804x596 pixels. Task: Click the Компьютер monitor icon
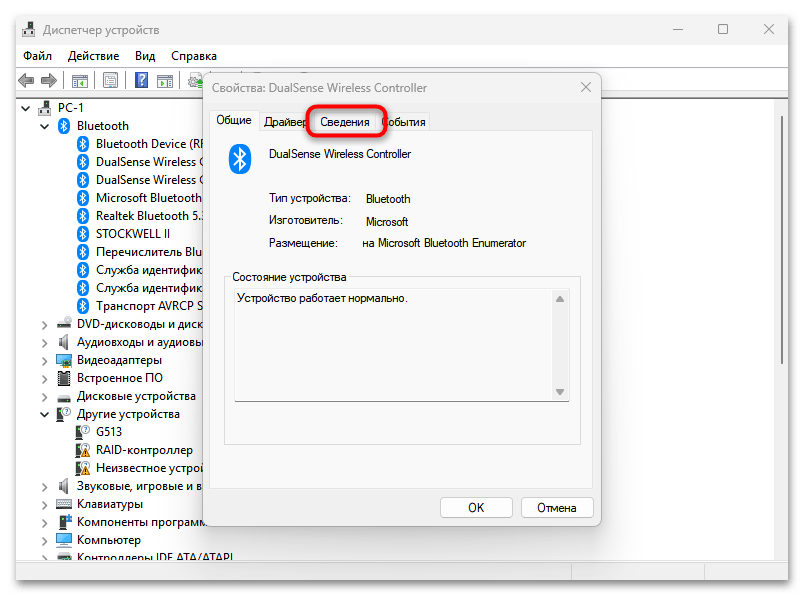pyautogui.click(x=64, y=540)
